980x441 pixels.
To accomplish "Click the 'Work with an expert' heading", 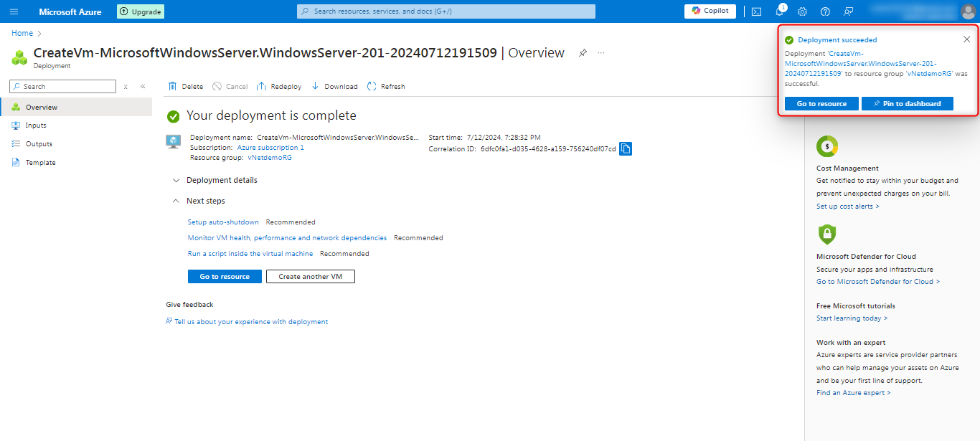I will point(851,343).
